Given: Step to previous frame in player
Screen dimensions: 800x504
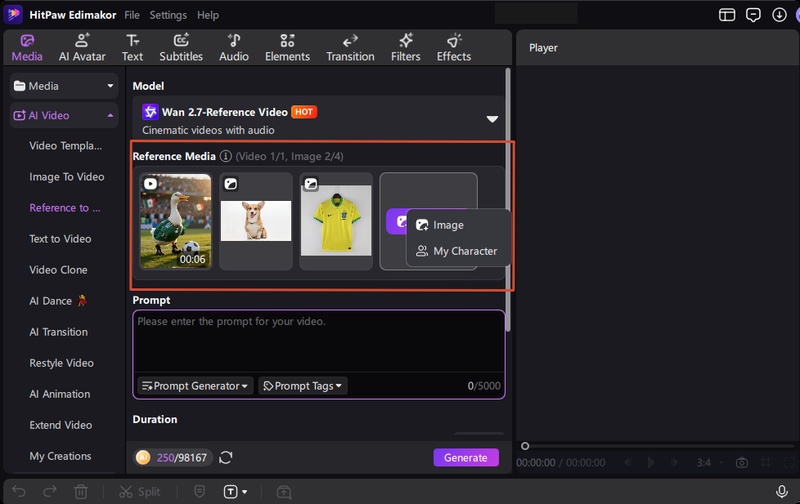Looking at the screenshot, I should coord(628,463).
